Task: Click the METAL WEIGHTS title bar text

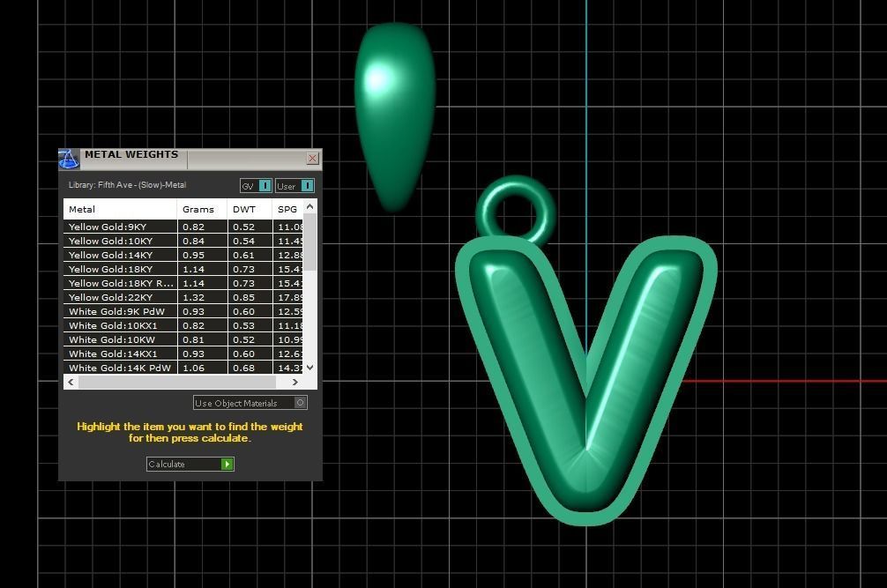Action: (x=131, y=154)
